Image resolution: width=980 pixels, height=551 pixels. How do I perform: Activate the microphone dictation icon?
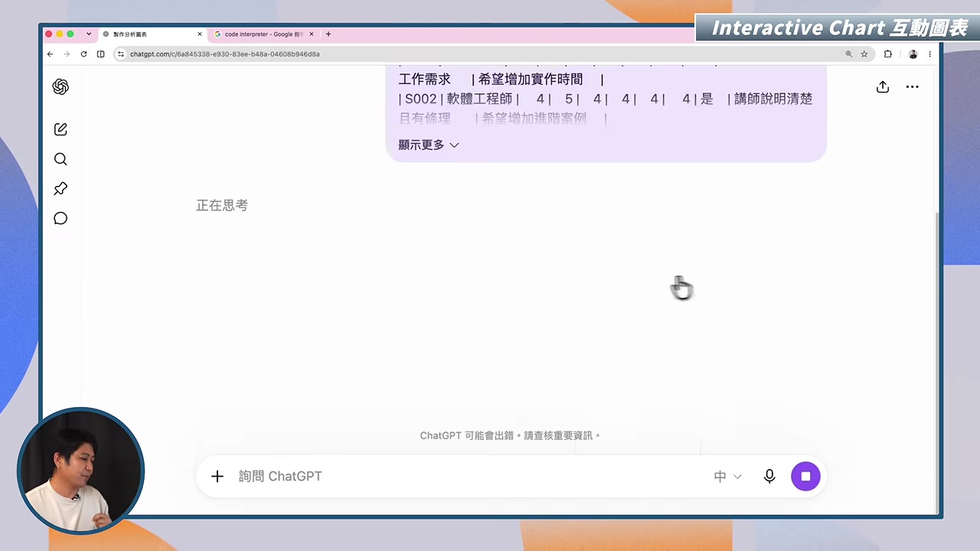(769, 476)
